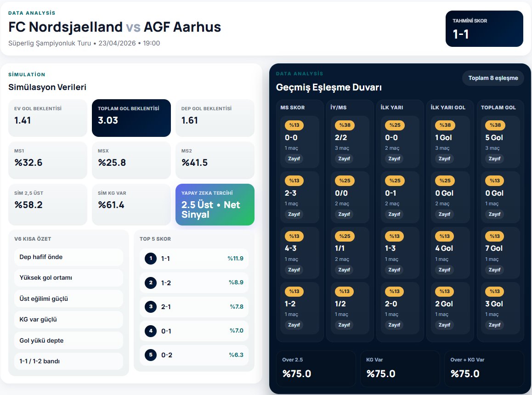Image resolution: width=532 pixels, height=395 pixels.
Task: Open the Toplam Gol '5 Gol' card
Action: tap(500, 142)
